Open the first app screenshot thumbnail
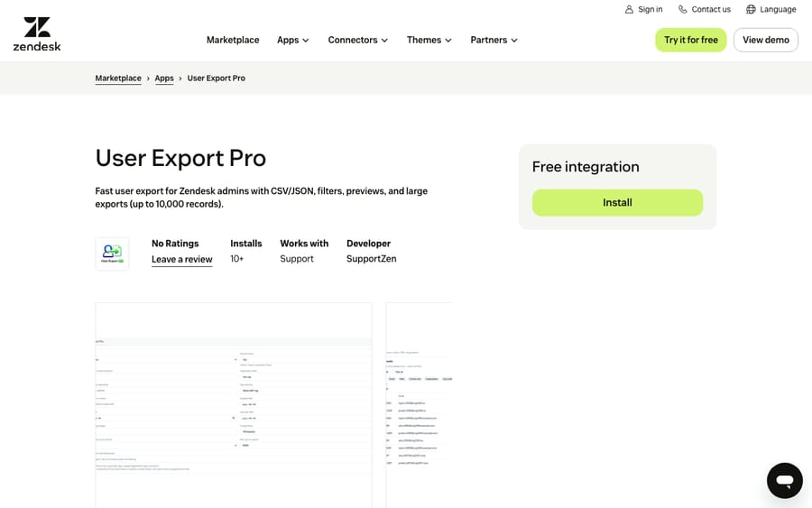 click(234, 405)
